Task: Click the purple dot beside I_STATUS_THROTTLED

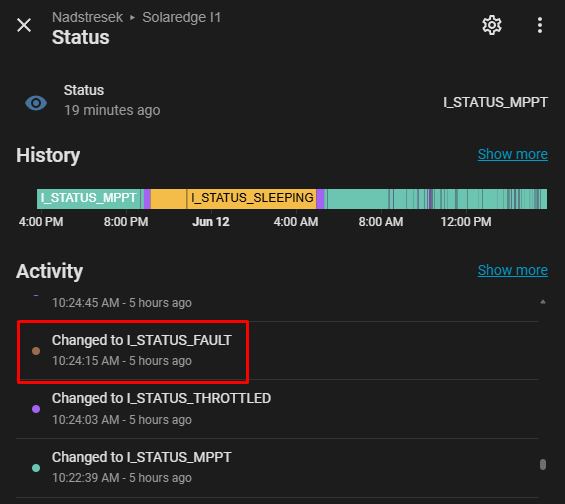Action: click(36, 409)
